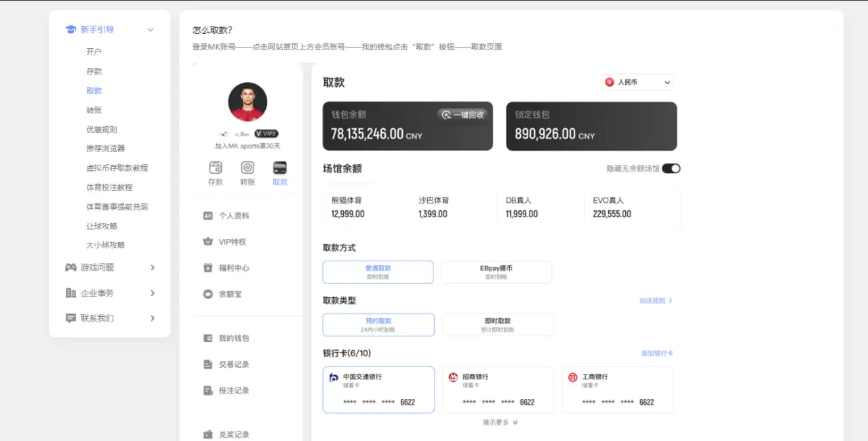Open 开户 guide item

click(94, 52)
